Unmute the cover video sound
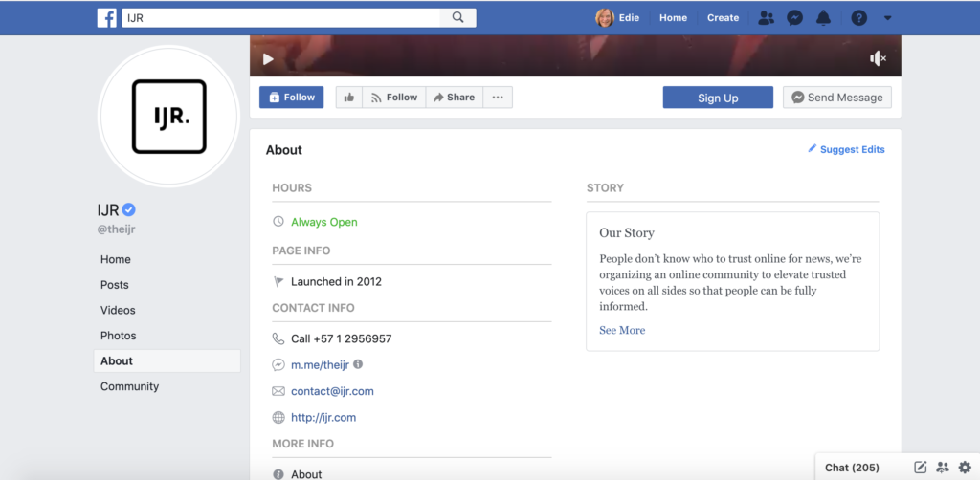The image size is (980, 480). (878, 58)
